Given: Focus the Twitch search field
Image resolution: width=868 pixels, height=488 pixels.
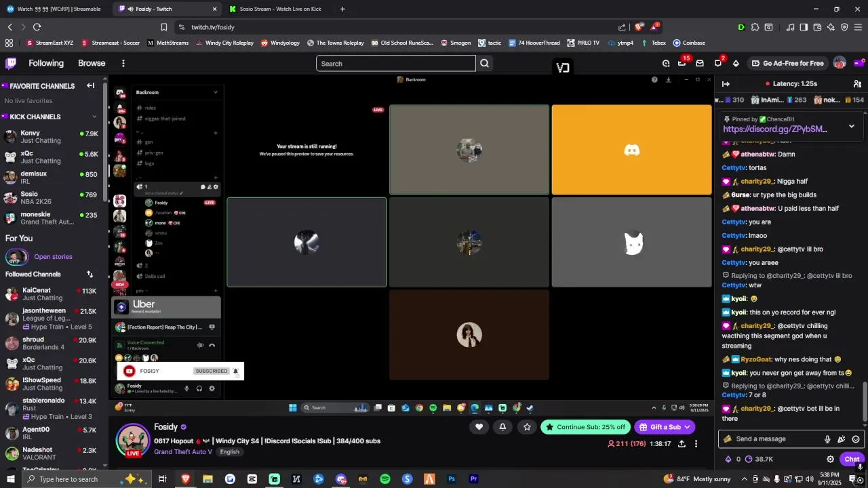Looking at the screenshot, I should (396, 63).
